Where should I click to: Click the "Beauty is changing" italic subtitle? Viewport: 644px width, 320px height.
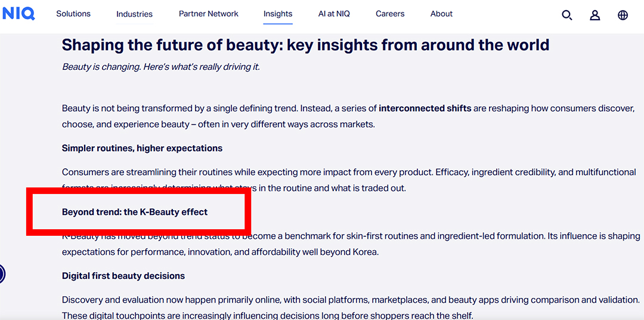coord(161,67)
